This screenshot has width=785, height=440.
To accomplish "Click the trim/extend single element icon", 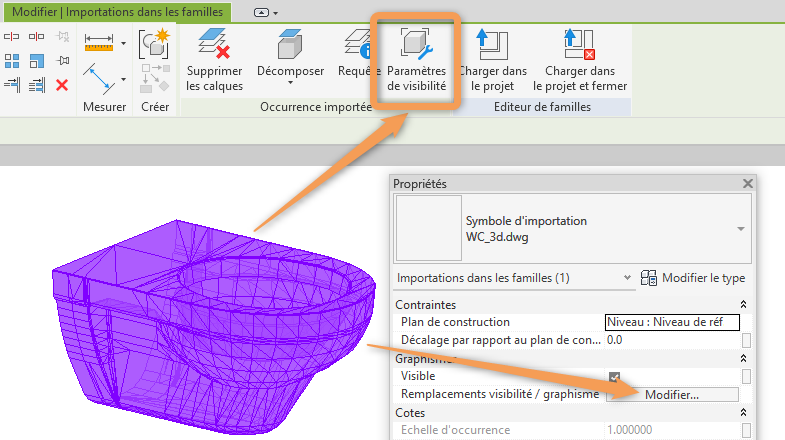I will tap(12, 85).
